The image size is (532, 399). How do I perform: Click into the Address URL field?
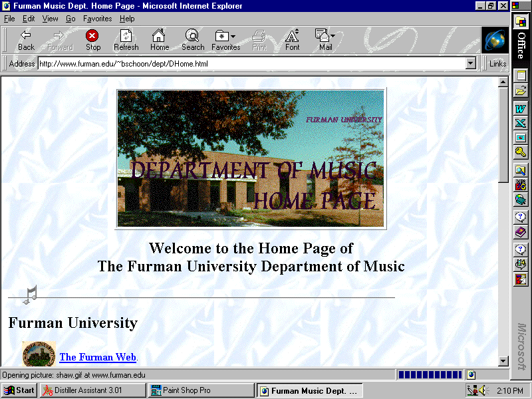pyautogui.click(x=252, y=63)
